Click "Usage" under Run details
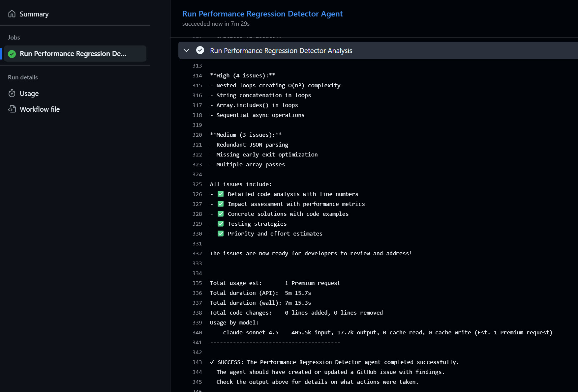This screenshot has height=392, width=578. click(29, 93)
